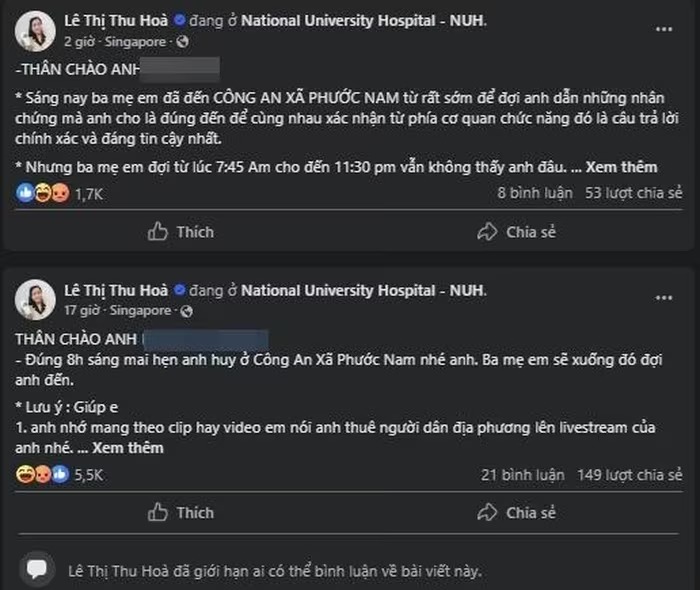This screenshot has height=590, width=700.
Task: Click the first post's author profile picture
Action: [x=35, y=31]
